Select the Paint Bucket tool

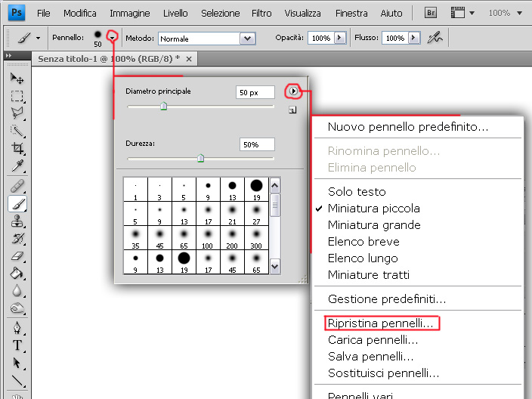coord(17,274)
